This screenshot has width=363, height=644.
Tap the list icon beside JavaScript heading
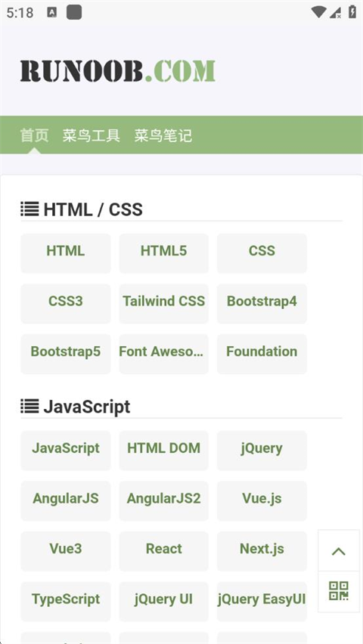point(29,406)
